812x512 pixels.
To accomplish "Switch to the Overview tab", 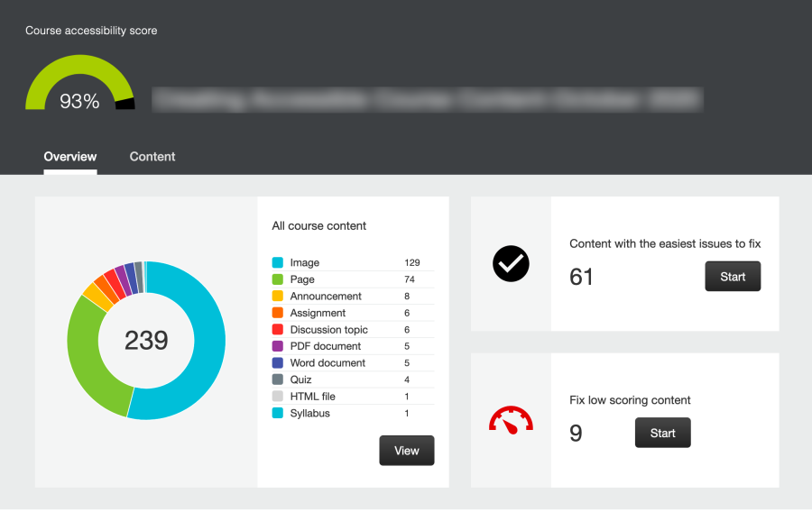I will click(69, 157).
